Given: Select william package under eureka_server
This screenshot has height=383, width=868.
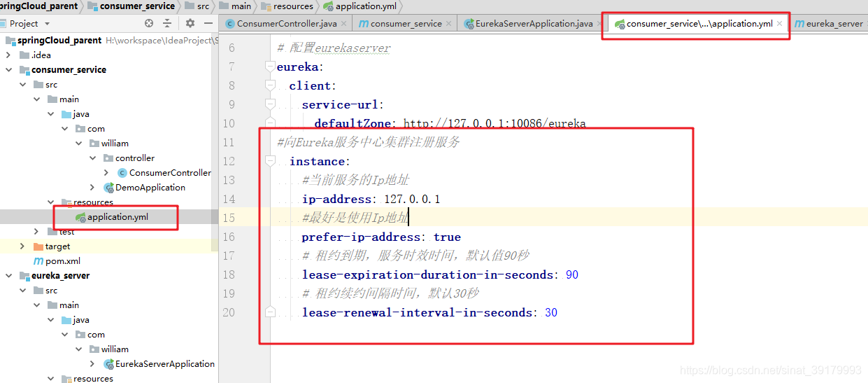Looking at the screenshot, I should tap(115, 349).
